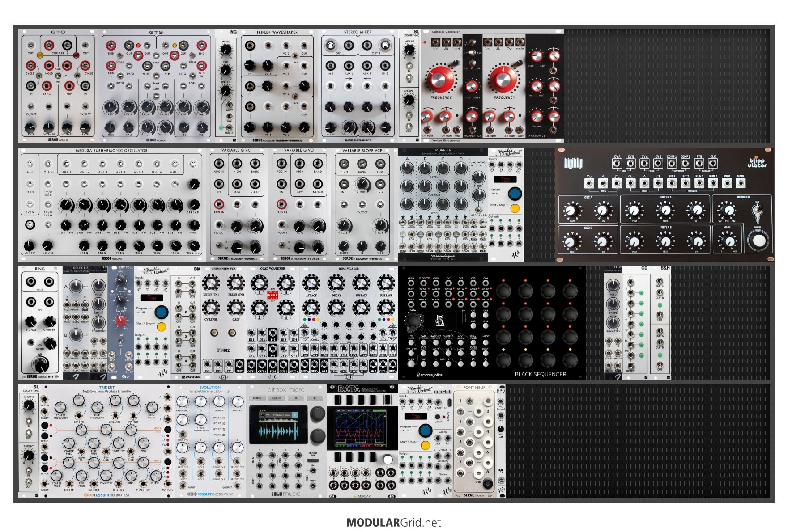This screenshot has height=532, width=788.
Task: Click the SHIFT button on Black Sequencer
Action: (411, 364)
